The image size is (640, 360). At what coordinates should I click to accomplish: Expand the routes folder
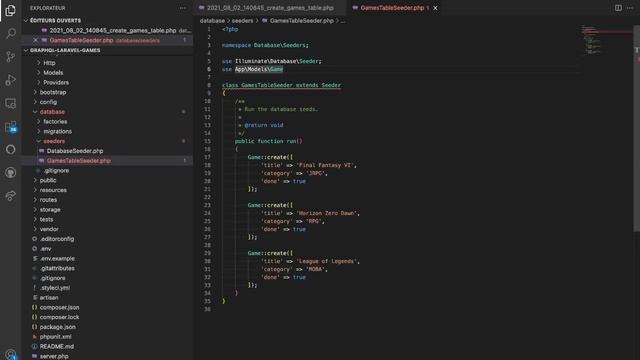point(48,200)
